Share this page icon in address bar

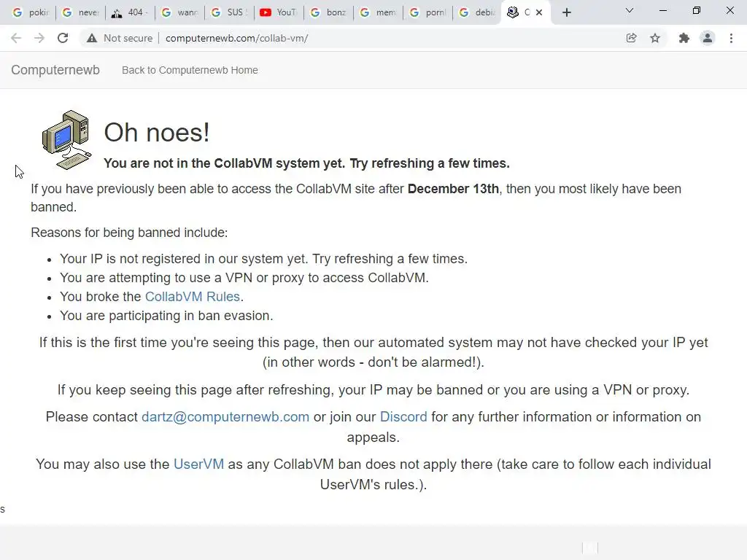point(631,38)
